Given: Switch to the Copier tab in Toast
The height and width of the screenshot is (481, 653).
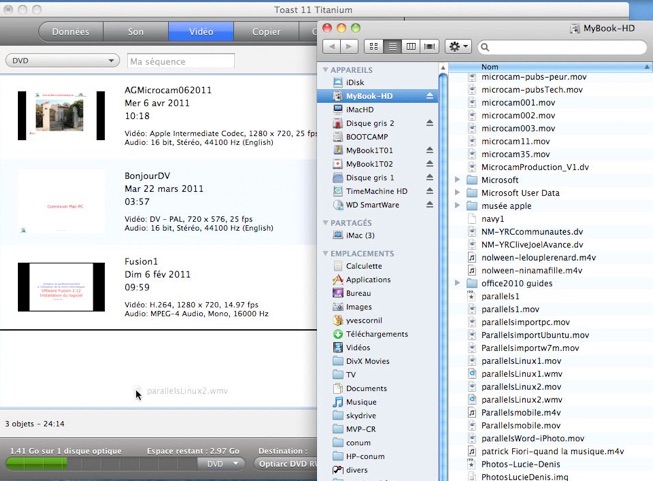Looking at the screenshot, I should click(266, 32).
